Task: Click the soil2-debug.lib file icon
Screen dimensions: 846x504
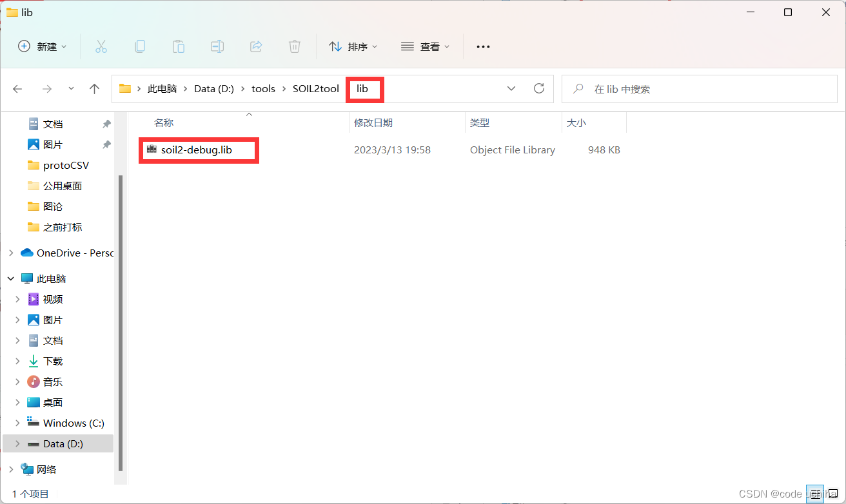Action: (152, 150)
